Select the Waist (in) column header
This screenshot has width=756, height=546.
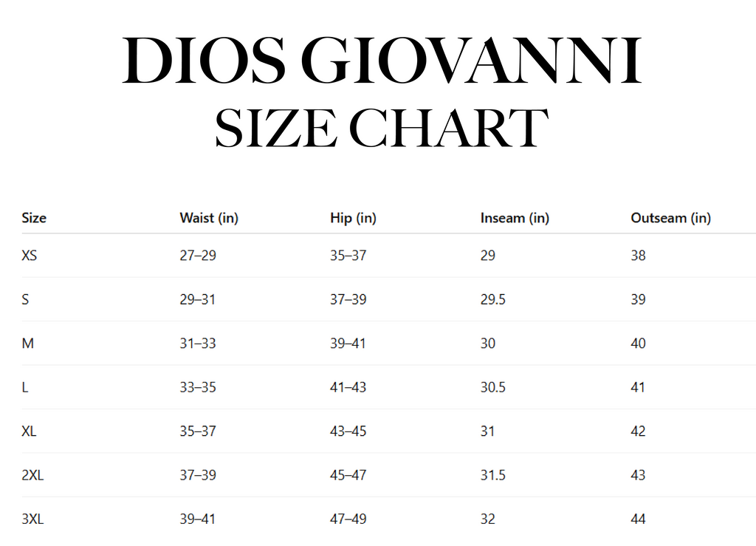pyautogui.click(x=209, y=218)
